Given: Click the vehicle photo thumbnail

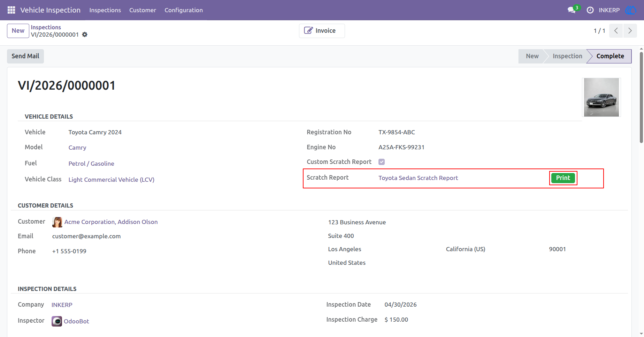Looking at the screenshot, I should (x=601, y=97).
